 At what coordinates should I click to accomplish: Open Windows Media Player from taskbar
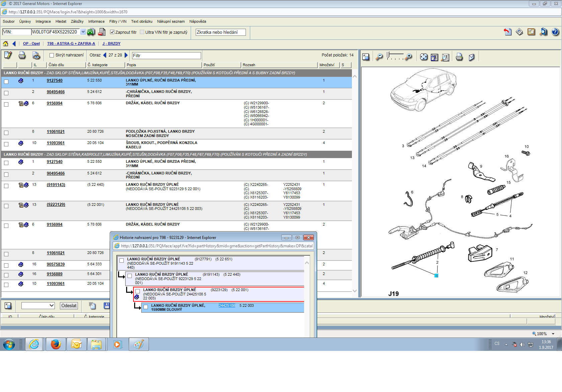[117, 344]
